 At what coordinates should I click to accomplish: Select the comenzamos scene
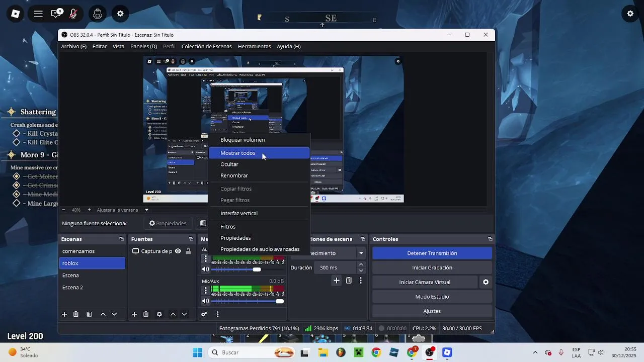click(x=92, y=251)
